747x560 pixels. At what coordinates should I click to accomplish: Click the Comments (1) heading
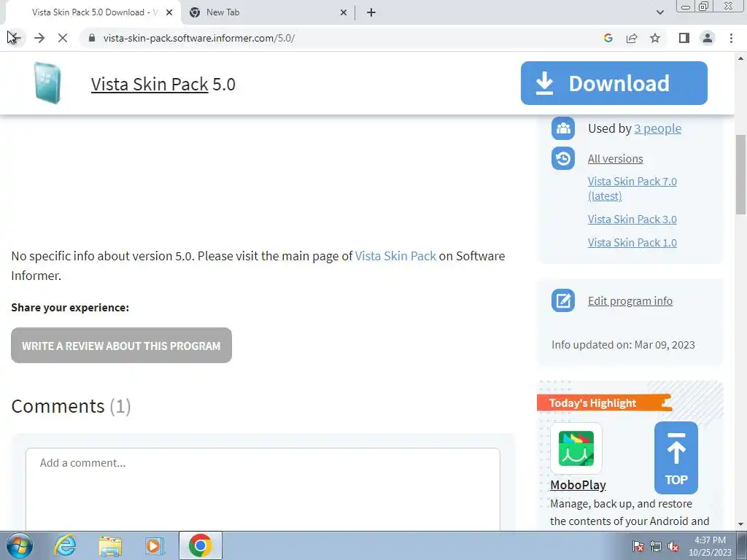pos(71,406)
